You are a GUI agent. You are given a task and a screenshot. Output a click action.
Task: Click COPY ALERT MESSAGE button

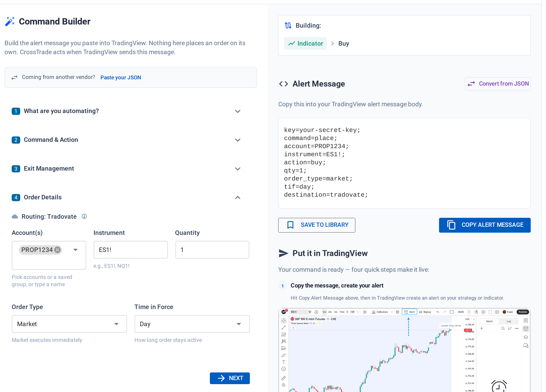(485, 225)
